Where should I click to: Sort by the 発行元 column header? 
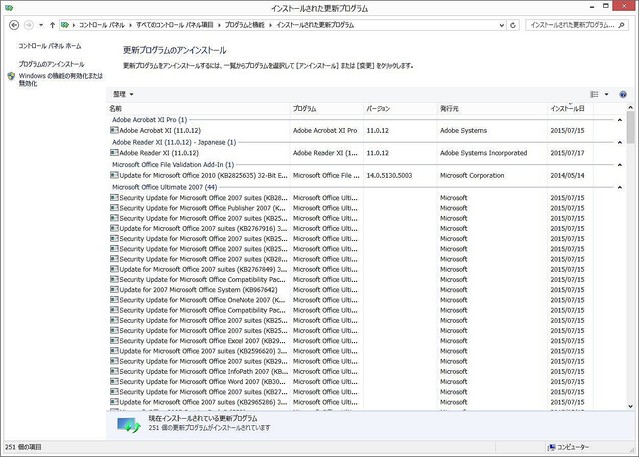click(492, 108)
